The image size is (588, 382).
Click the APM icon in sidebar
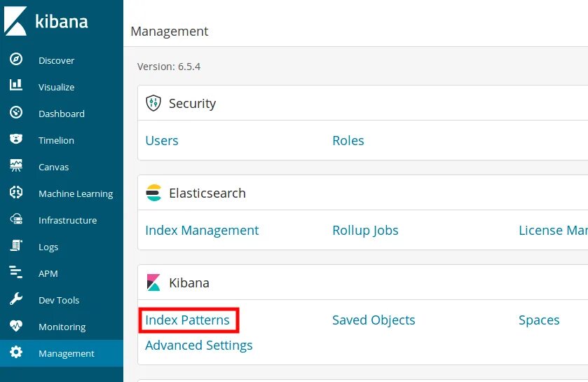click(16, 273)
